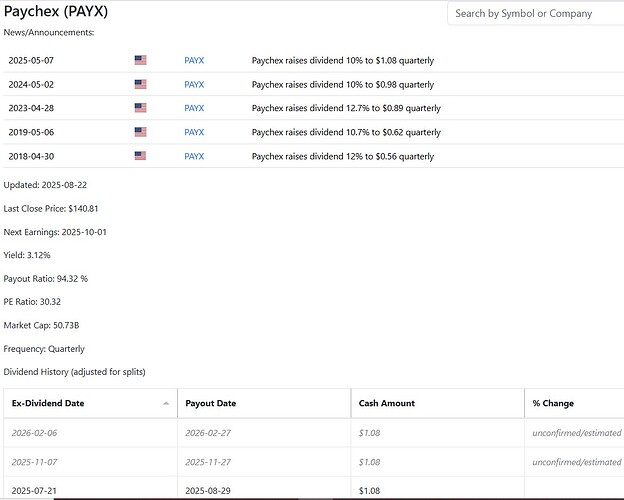Click $1.08 cash amount in 2025-07-21 row
The height and width of the screenshot is (500, 624).
(x=369, y=491)
